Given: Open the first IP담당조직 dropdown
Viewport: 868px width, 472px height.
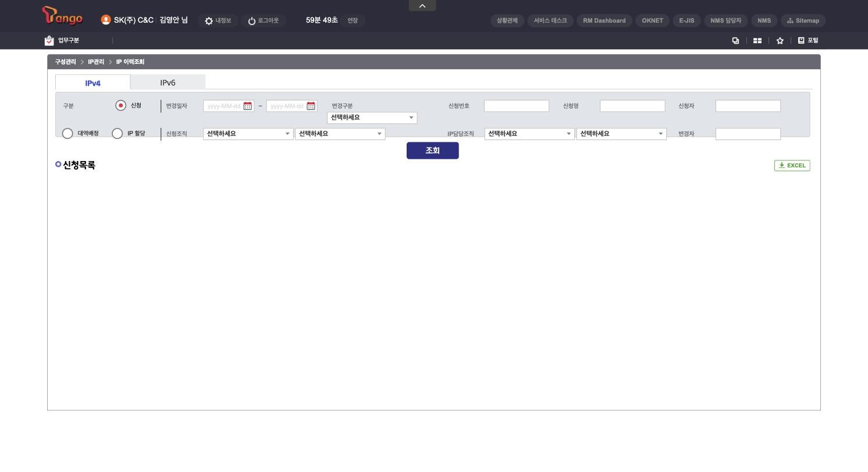Looking at the screenshot, I should [x=529, y=134].
